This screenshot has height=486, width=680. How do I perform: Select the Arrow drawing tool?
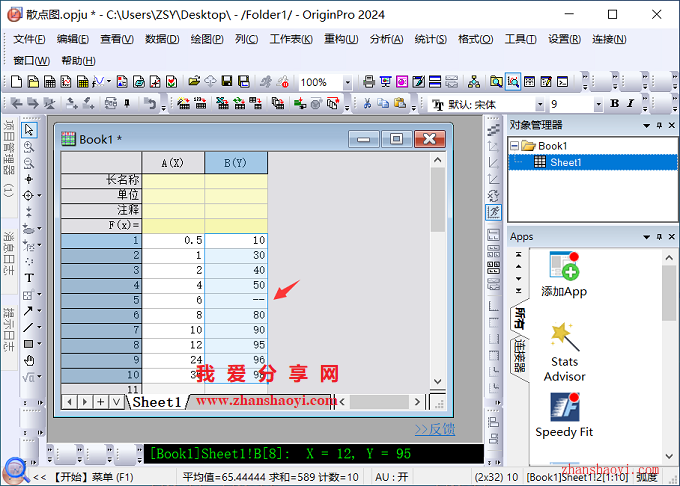28,311
